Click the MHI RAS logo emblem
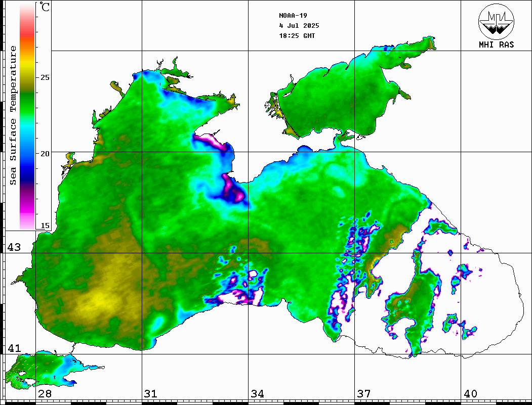This screenshot has width=532, height=405. pyautogui.click(x=496, y=21)
